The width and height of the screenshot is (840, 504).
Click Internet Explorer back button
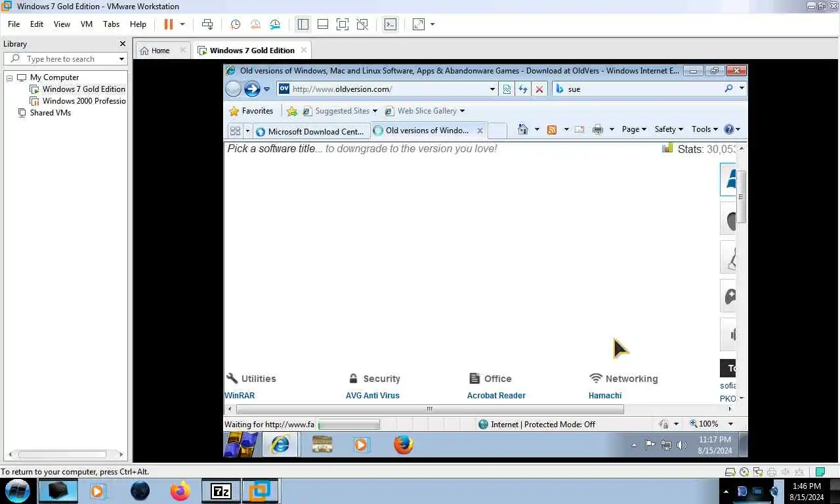233,89
